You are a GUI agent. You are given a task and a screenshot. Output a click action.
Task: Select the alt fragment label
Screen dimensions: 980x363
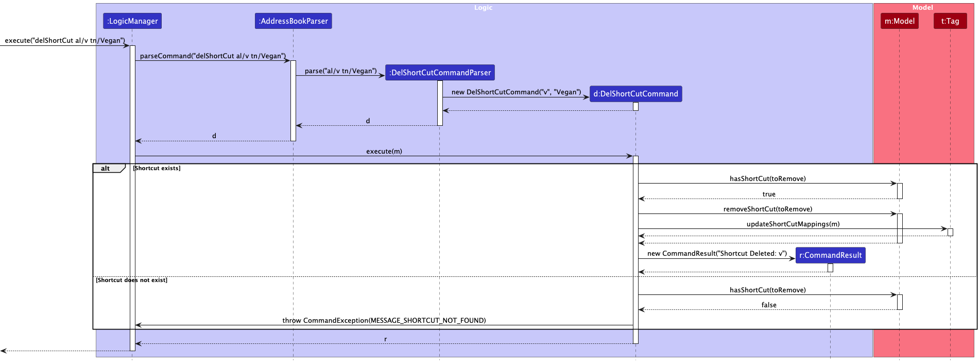coord(106,169)
